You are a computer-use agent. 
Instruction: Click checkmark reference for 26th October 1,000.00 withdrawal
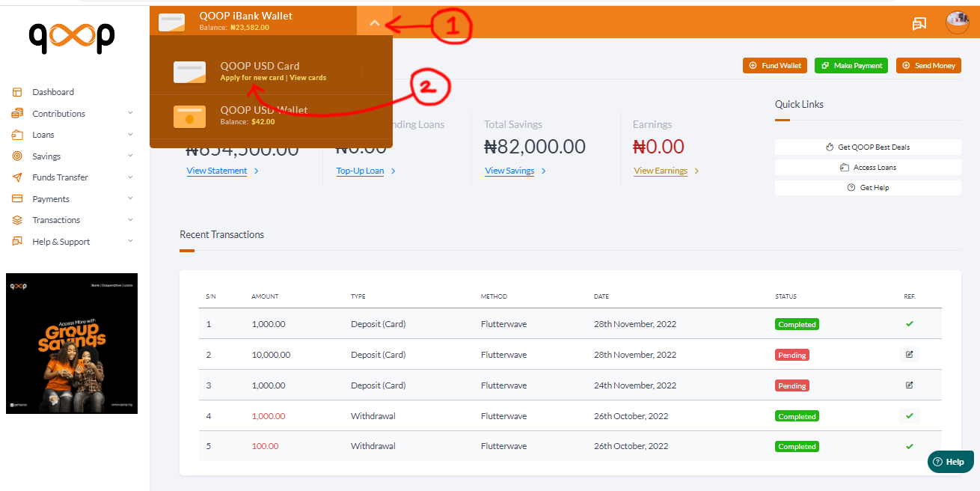[x=909, y=415]
